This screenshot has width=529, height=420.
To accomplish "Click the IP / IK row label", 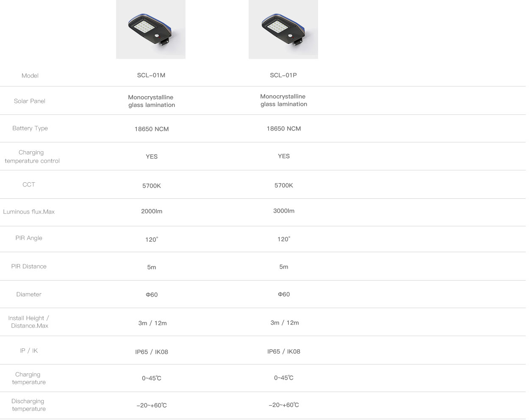I will (x=29, y=350).
